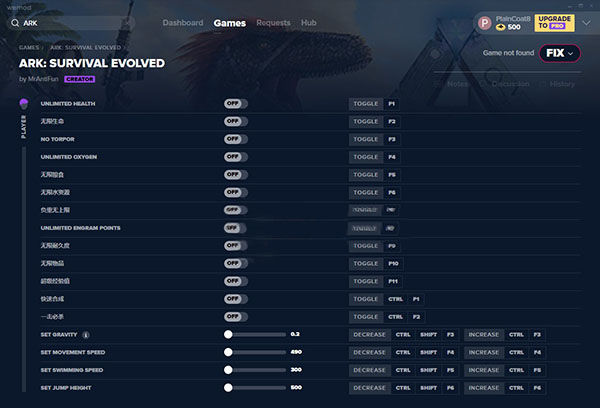Click INCREASE hotkey for Movement Speed
This screenshot has width=600, height=408.
coord(484,352)
